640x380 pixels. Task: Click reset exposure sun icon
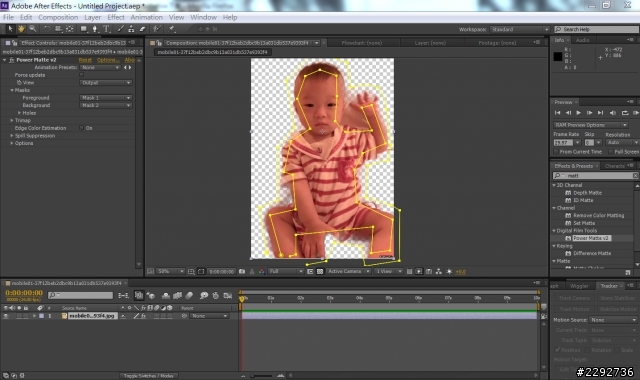pos(449,271)
